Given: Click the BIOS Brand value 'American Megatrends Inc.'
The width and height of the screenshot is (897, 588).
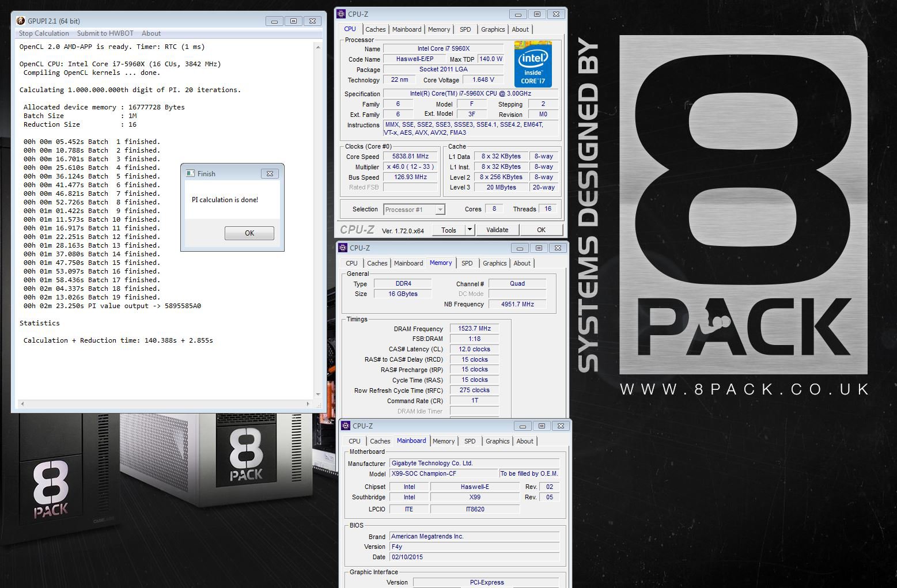Looking at the screenshot, I should coord(475,536).
